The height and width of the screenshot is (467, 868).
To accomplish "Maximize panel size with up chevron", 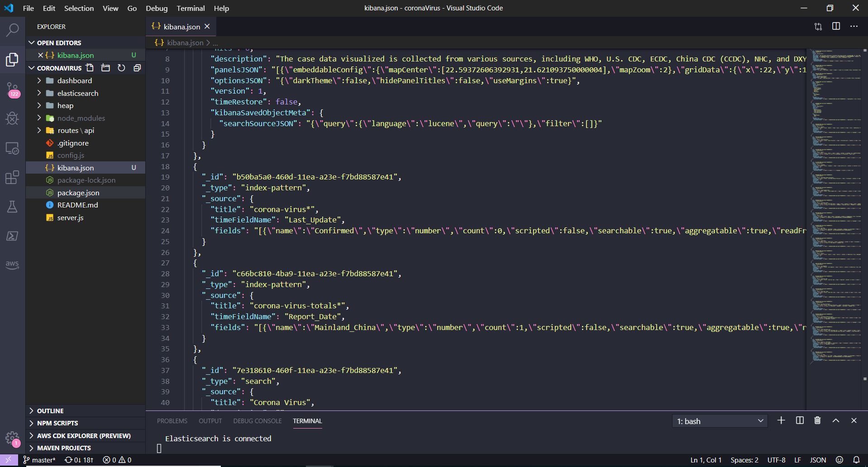I will pyautogui.click(x=836, y=420).
